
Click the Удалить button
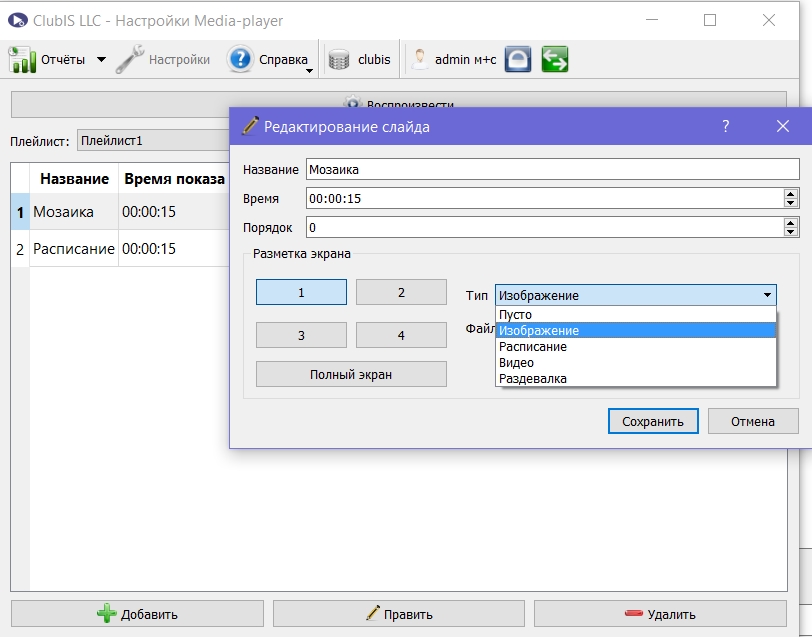660,614
